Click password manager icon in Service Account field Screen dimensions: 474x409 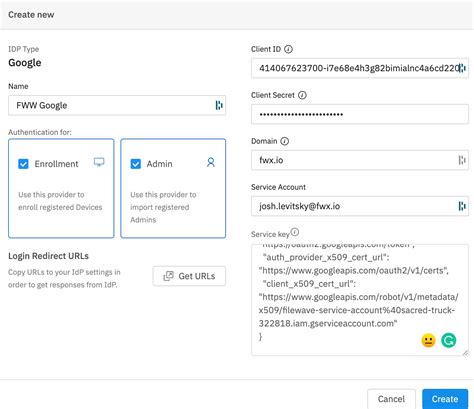click(x=462, y=206)
